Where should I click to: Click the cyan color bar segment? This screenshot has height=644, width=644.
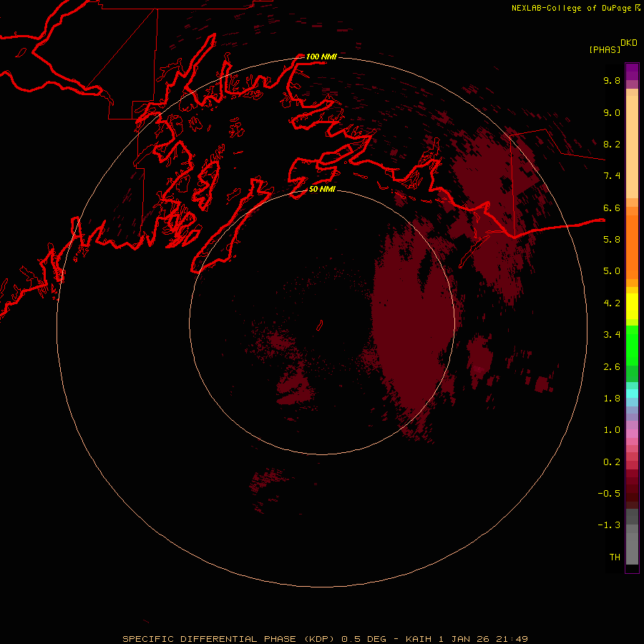[632, 394]
